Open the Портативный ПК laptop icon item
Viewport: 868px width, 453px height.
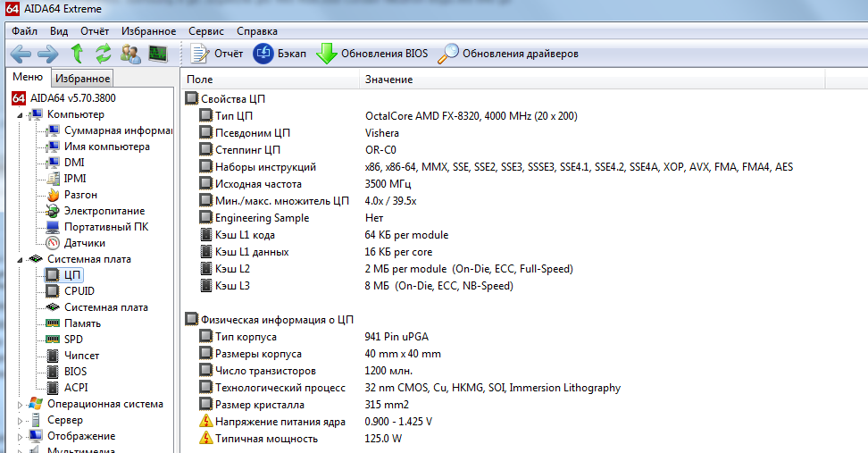point(54,227)
